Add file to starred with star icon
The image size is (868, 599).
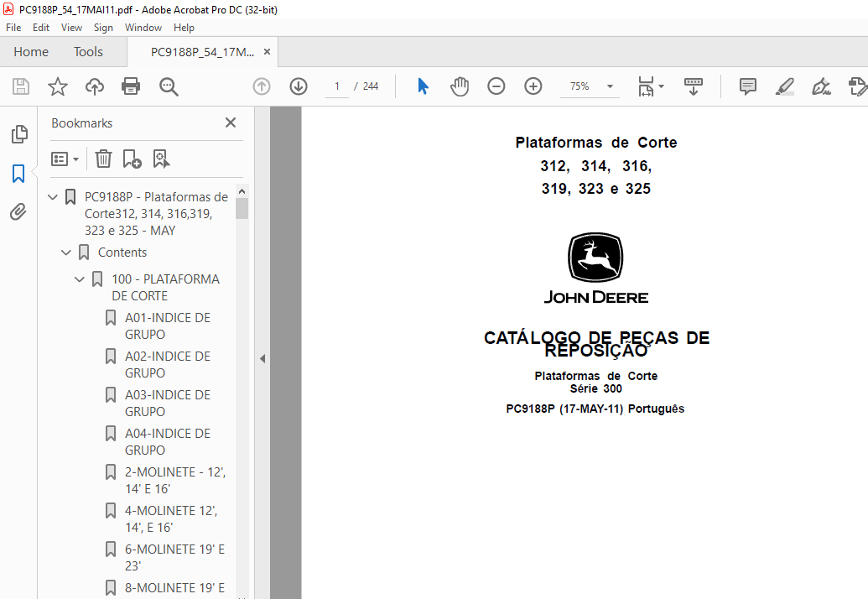pyautogui.click(x=58, y=86)
